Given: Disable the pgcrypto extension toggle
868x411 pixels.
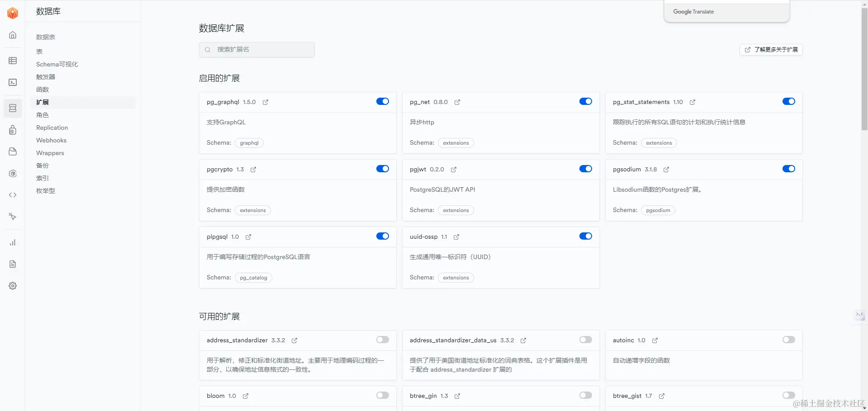Looking at the screenshot, I should coord(383,169).
